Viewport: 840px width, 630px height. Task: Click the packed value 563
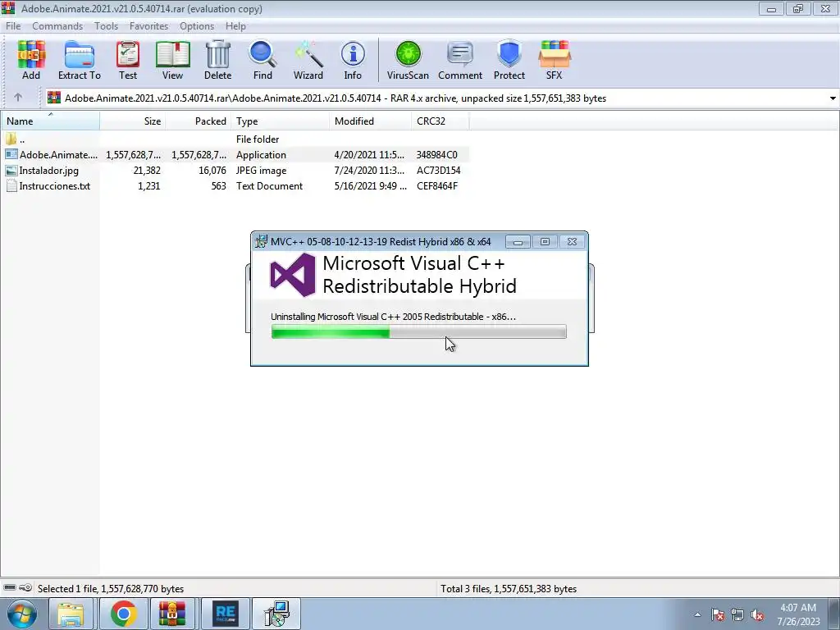pos(218,186)
